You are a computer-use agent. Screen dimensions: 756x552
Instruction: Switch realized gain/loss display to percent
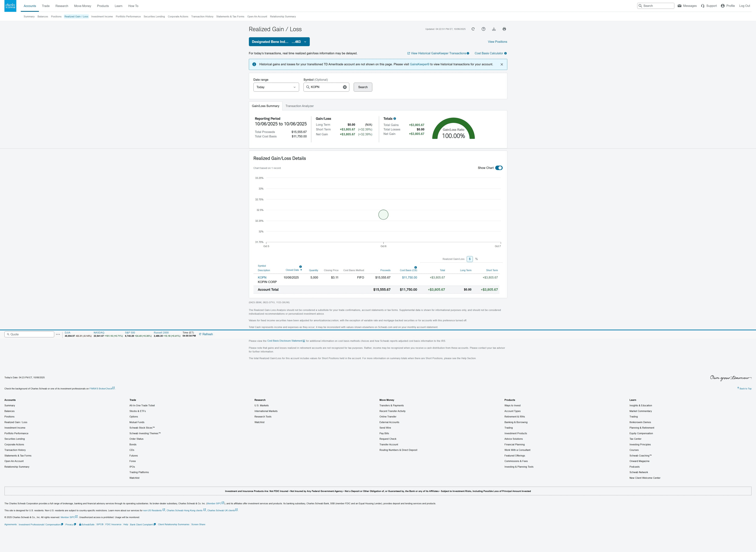click(x=476, y=259)
